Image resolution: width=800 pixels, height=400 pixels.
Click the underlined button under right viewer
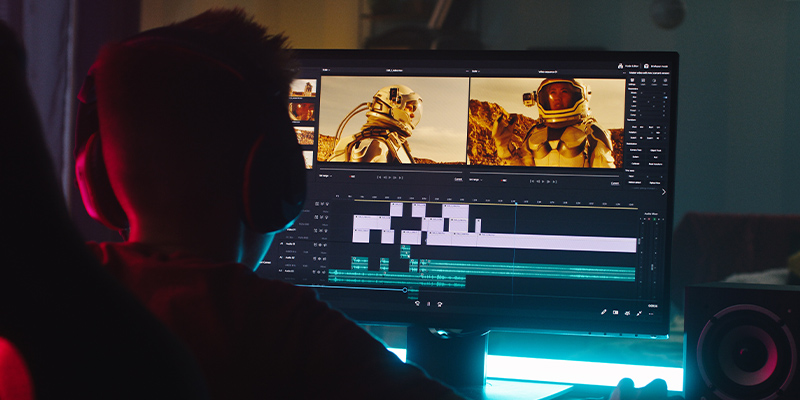click(615, 183)
